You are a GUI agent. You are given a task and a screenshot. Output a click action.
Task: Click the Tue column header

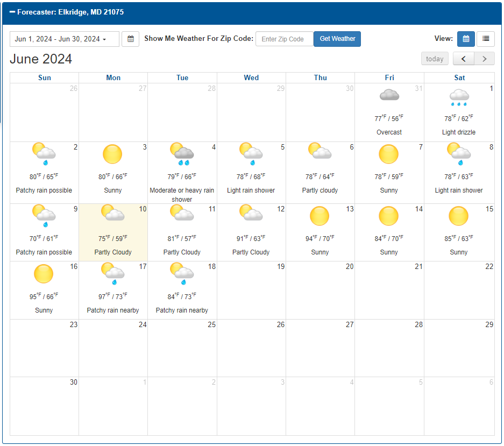tap(182, 78)
